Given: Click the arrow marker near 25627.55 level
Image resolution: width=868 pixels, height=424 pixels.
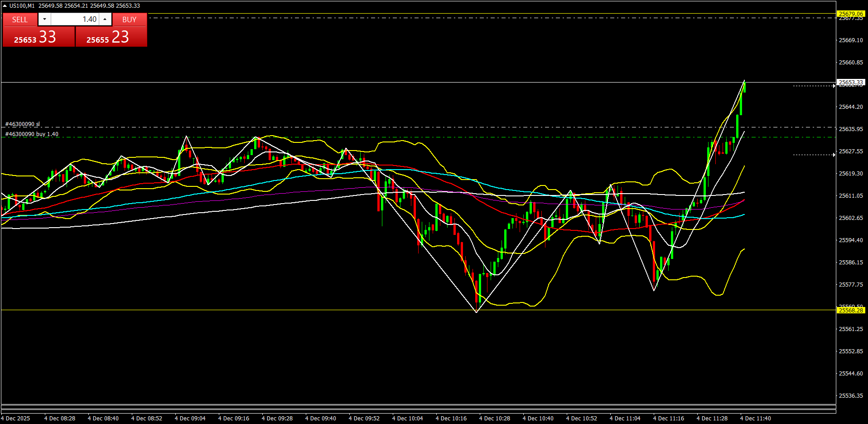Looking at the screenshot, I should pos(834,155).
